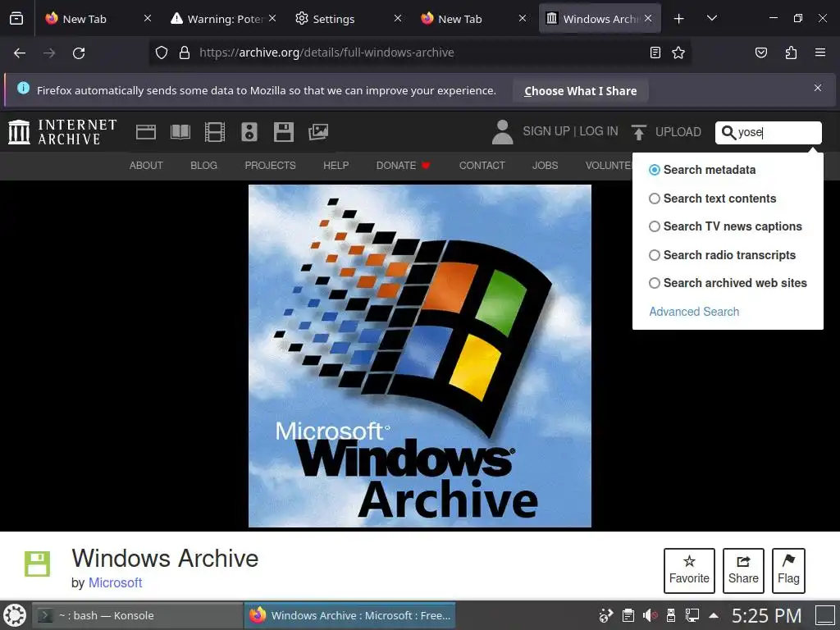Bookmark this page with star icon
The image size is (840, 630).
[678, 52]
